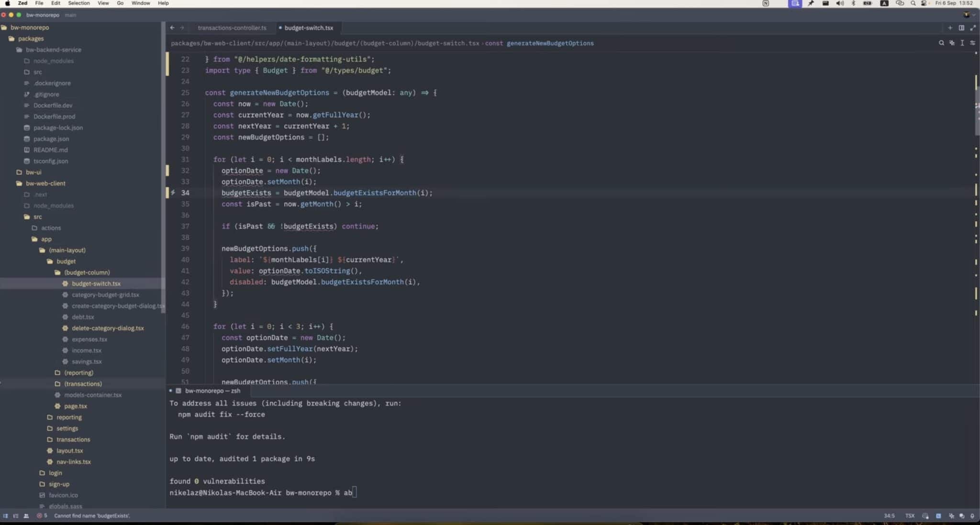Click the collaboration panel icon
Screen dimensions: 980x525
coord(26,516)
